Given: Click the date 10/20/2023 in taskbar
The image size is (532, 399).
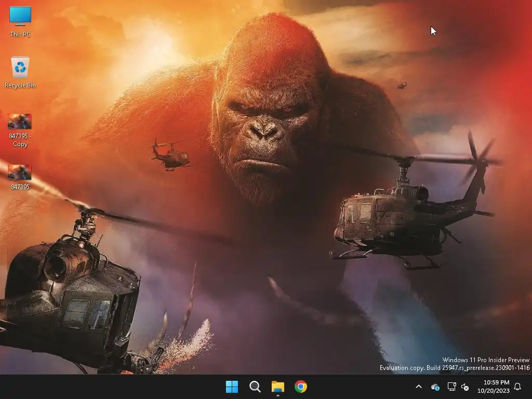Looking at the screenshot, I should 494,391.
